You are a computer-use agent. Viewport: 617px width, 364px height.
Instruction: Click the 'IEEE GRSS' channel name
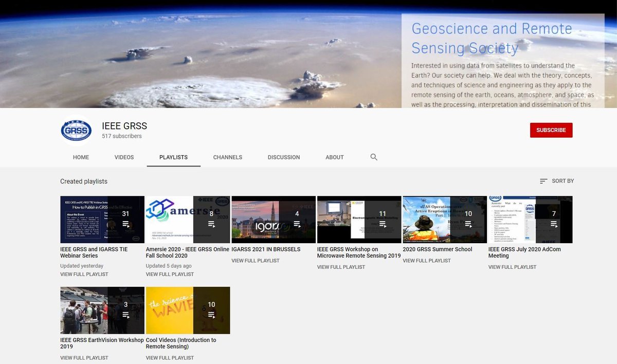tap(124, 126)
